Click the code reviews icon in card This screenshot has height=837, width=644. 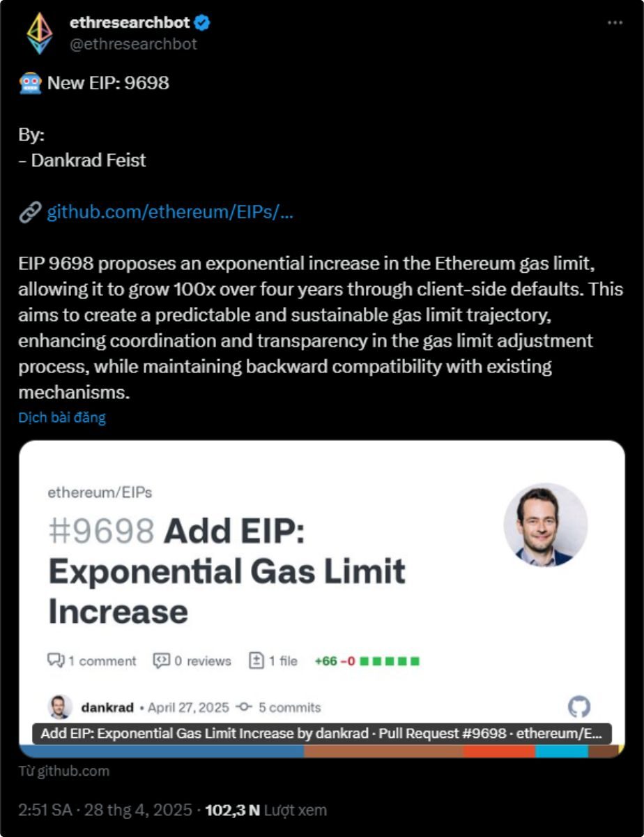coord(162,661)
